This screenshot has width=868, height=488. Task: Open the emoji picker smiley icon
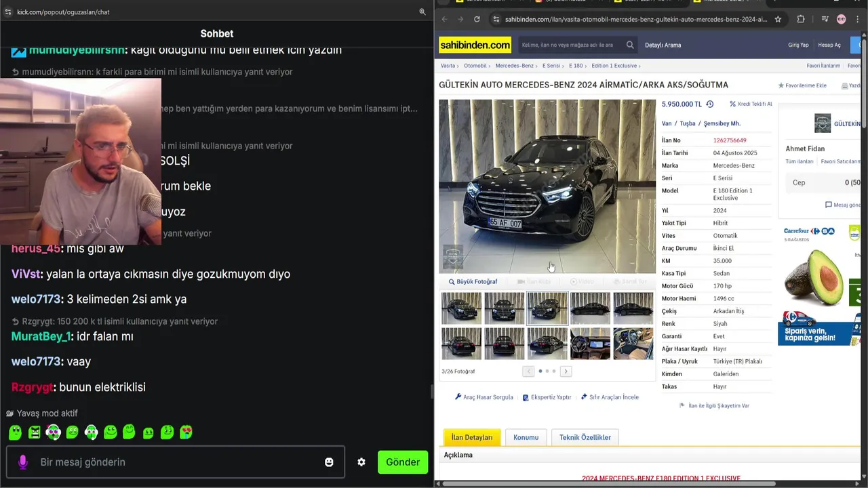coord(329,462)
